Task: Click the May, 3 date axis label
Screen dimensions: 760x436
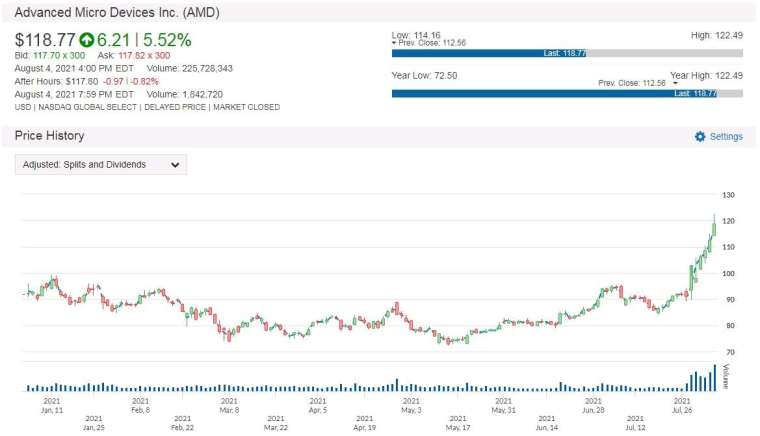Action: (x=411, y=405)
